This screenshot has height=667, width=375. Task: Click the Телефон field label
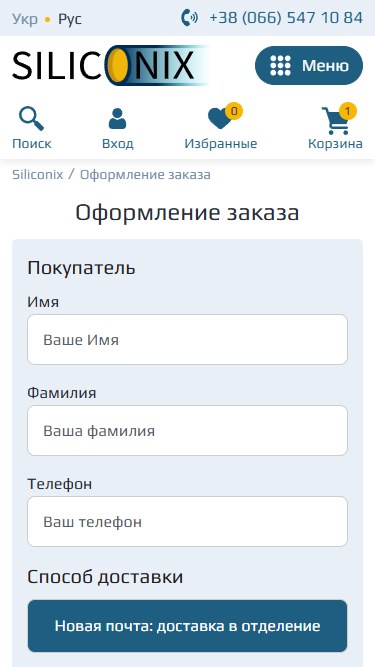pyautogui.click(x=60, y=484)
